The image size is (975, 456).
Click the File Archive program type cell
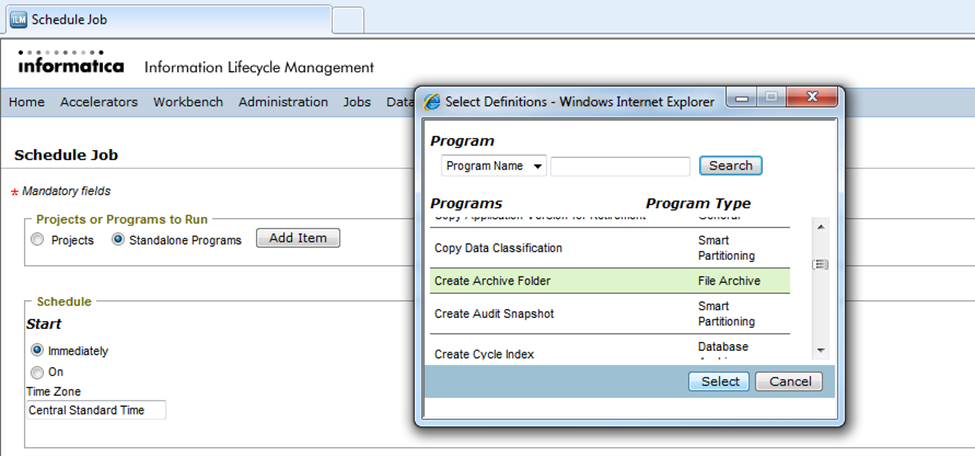tap(729, 281)
